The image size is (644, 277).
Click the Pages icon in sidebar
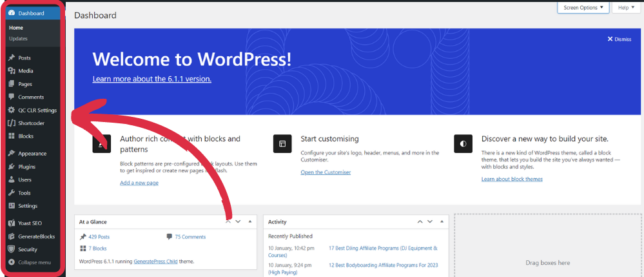pos(12,84)
